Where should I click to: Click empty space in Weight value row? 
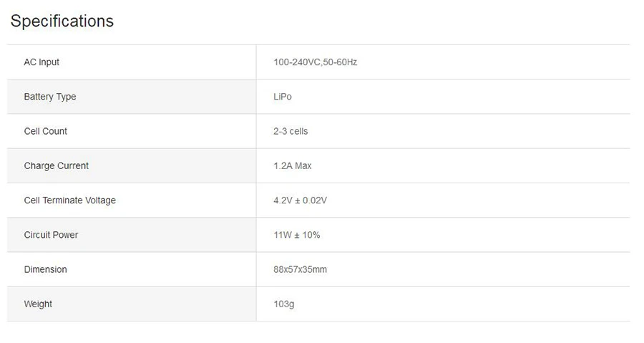(x=460, y=304)
